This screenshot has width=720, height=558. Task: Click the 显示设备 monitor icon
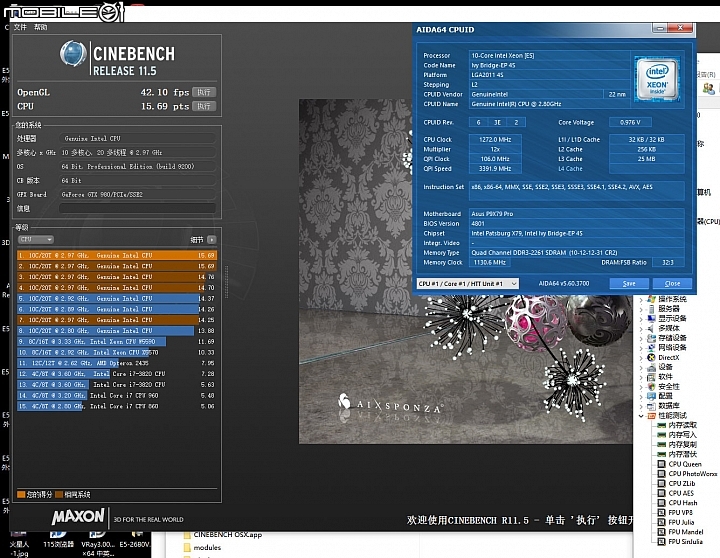click(651, 319)
